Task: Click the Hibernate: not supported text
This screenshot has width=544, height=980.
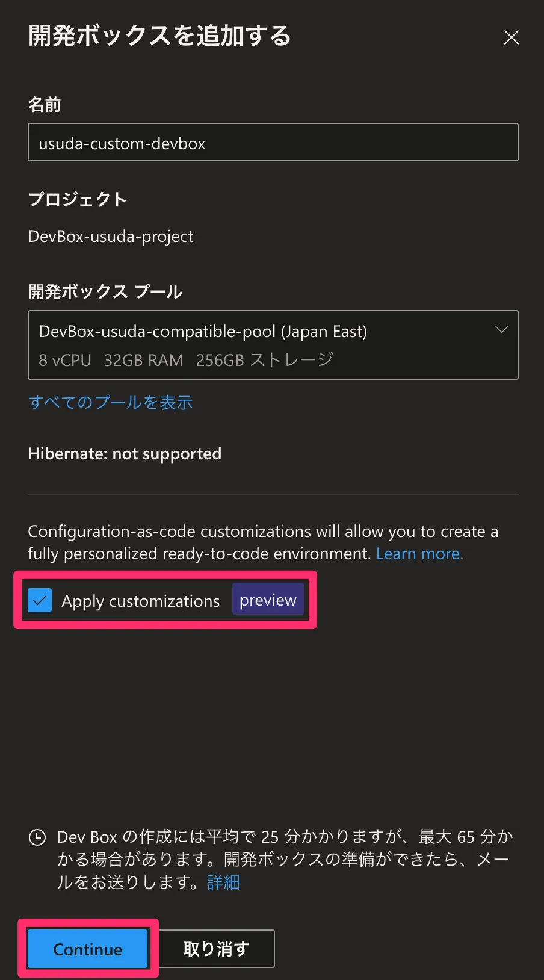Action: pos(125,453)
